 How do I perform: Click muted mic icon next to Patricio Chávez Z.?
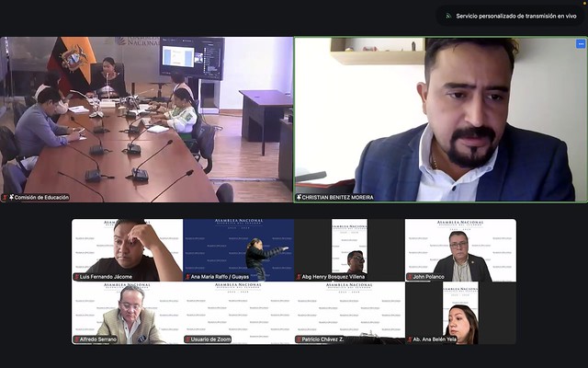coord(299,339)
